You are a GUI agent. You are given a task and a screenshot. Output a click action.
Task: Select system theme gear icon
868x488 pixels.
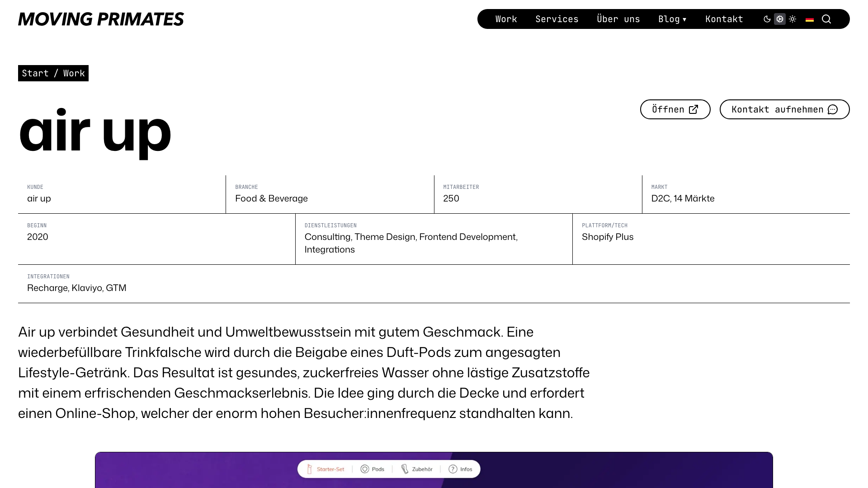(x=780, y=19)
